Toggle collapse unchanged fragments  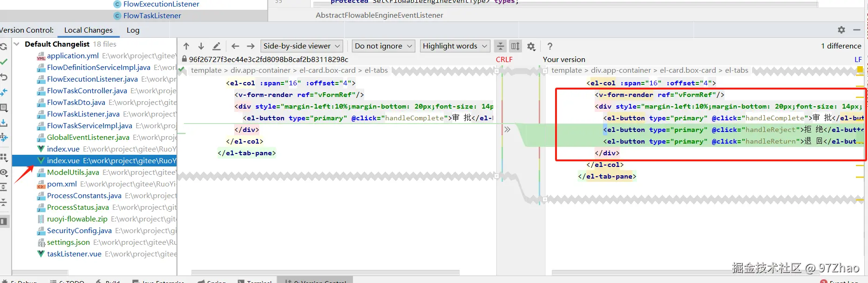point(500,46)
